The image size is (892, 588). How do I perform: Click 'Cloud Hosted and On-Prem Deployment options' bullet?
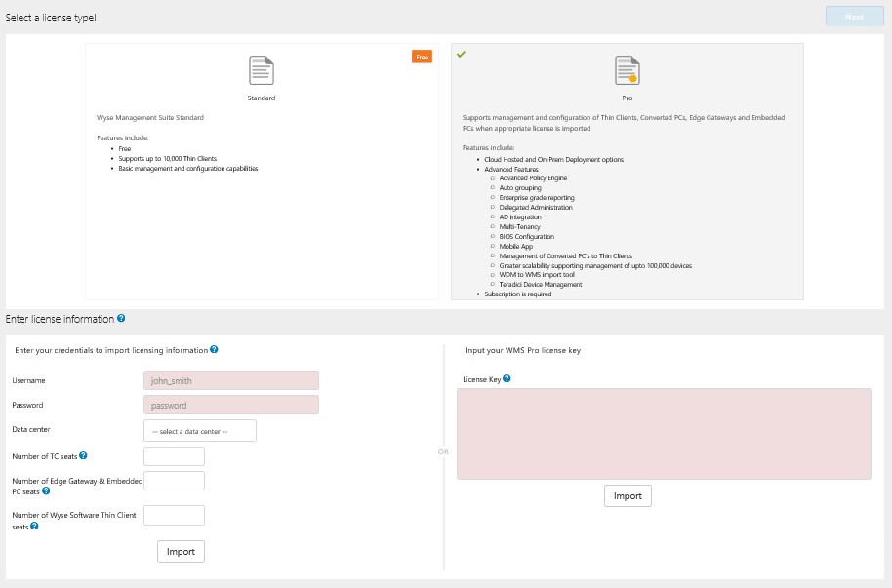(x=554, y=159)
